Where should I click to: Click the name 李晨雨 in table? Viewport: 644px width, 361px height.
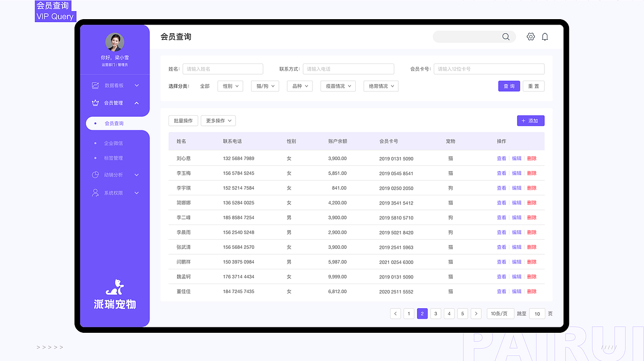coord(184,233)
